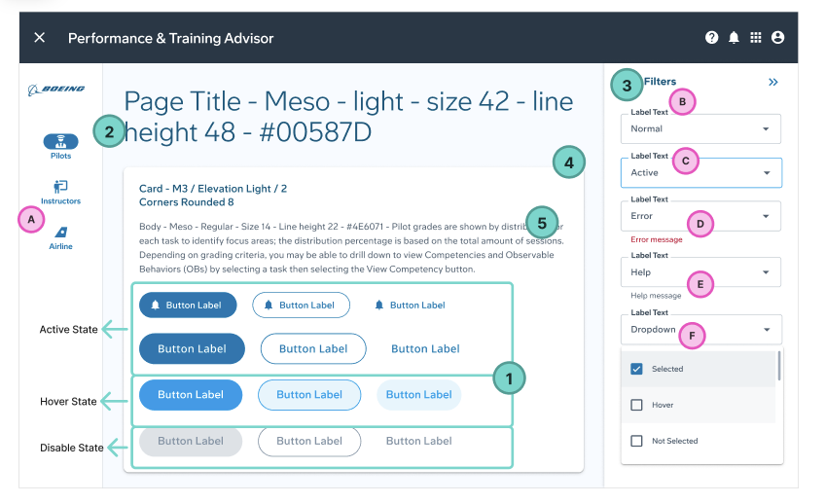Click small outlined Button Label with bell
Screen dimensions: 825x504
(301, 306)
